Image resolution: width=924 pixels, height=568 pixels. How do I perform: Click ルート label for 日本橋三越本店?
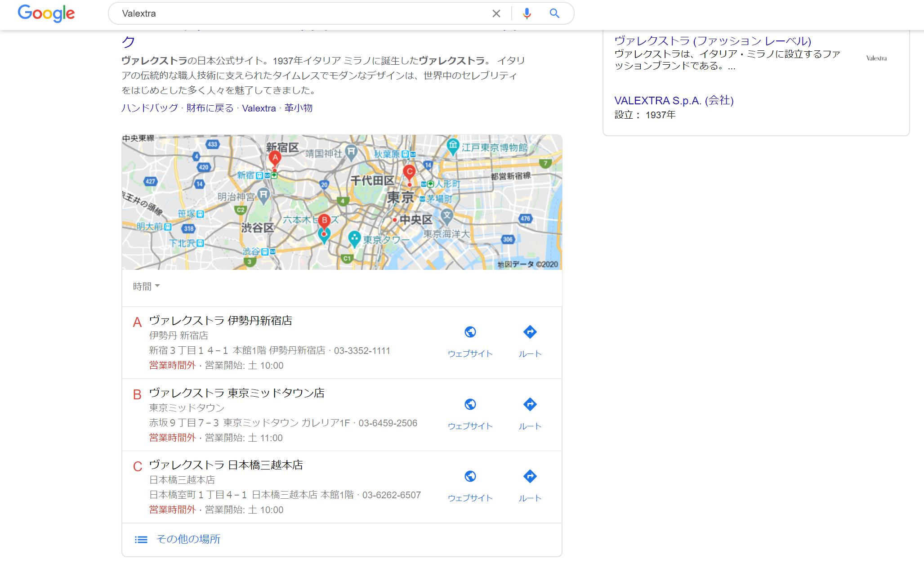(530, 498)
